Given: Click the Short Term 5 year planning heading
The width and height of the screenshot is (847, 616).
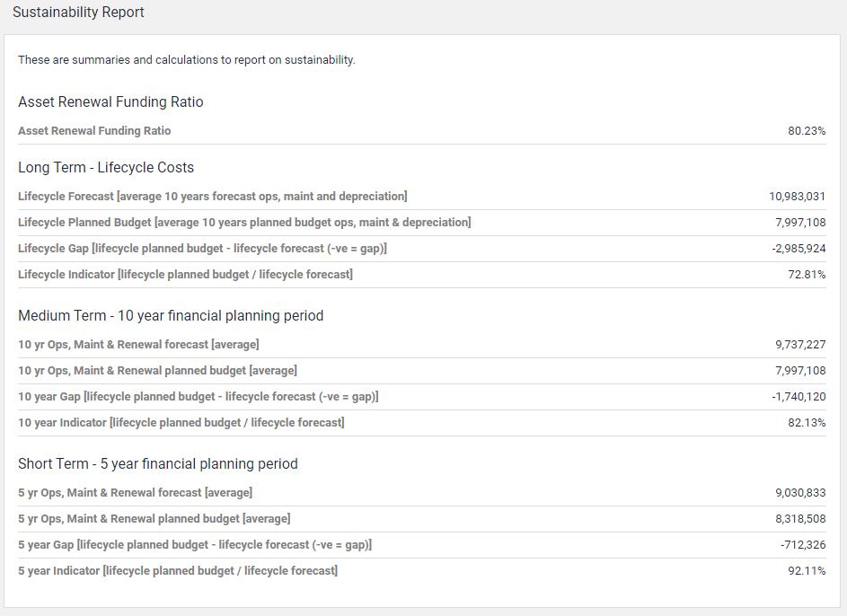Looking at the screenshot, I should 158,464.
